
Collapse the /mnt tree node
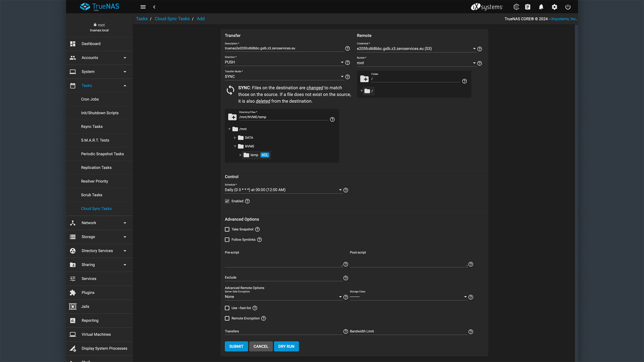point(229,129)
